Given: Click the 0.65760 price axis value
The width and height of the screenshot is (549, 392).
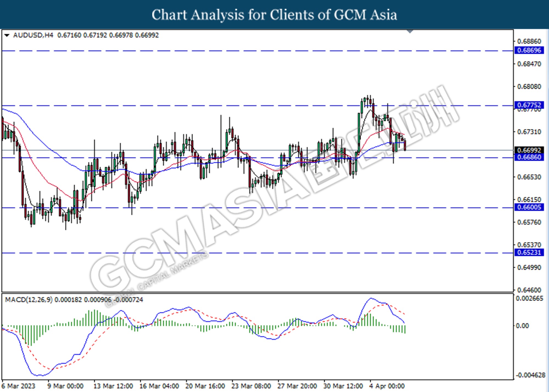Looking at the screenshot, I should [529, 222].
